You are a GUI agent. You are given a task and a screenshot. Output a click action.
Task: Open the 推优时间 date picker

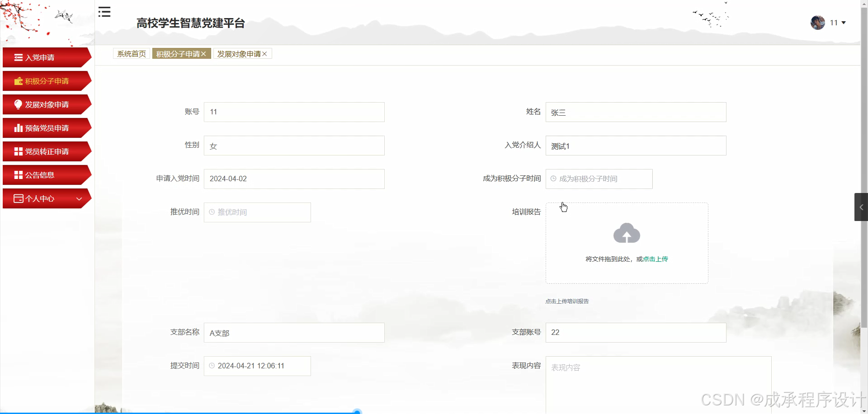pos(257,212)
